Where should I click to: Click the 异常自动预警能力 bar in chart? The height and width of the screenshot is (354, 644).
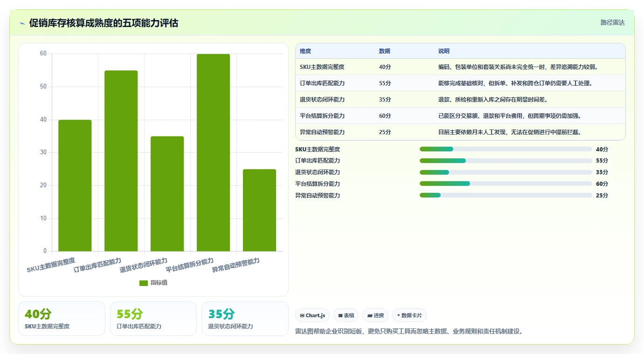[259, 210]
